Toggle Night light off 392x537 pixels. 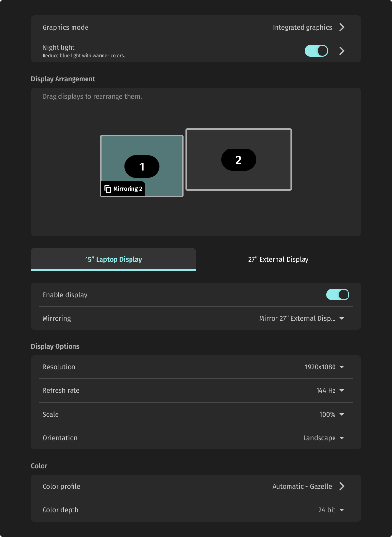point(316,50)
